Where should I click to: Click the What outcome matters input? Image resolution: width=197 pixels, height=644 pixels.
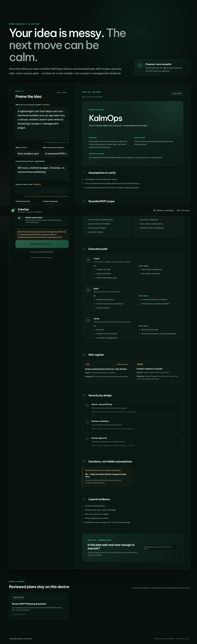pos(56,153)
